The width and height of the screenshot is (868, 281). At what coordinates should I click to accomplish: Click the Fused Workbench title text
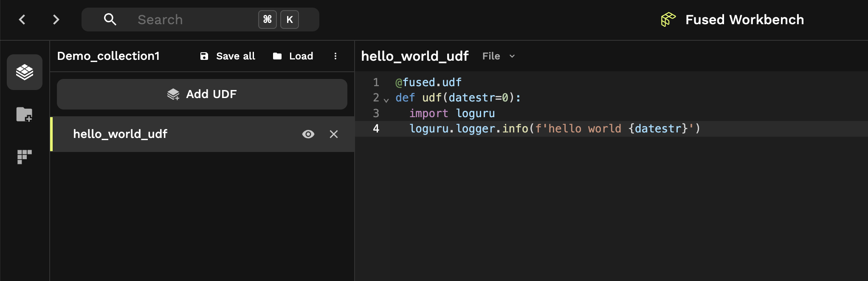point(745,20)
